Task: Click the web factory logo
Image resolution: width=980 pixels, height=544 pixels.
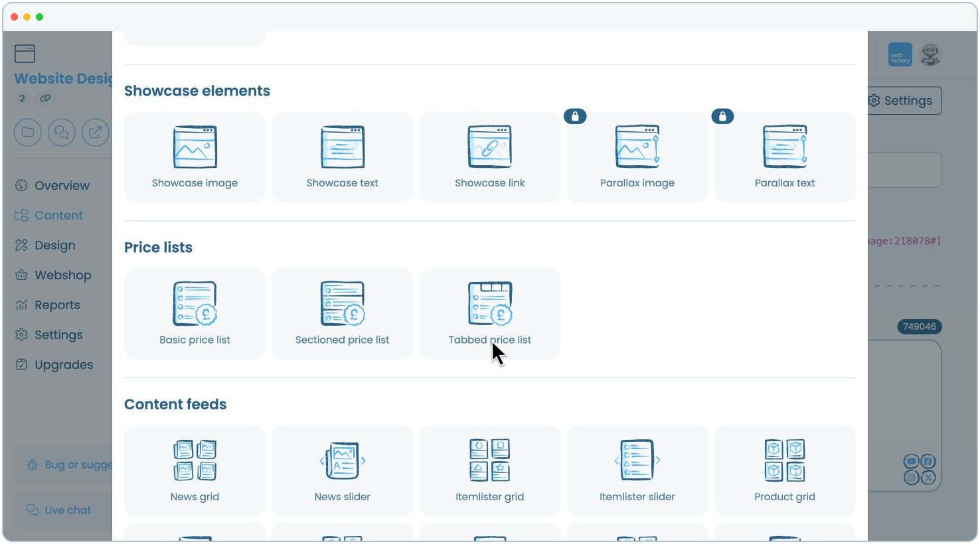Action: pos(900,54)
